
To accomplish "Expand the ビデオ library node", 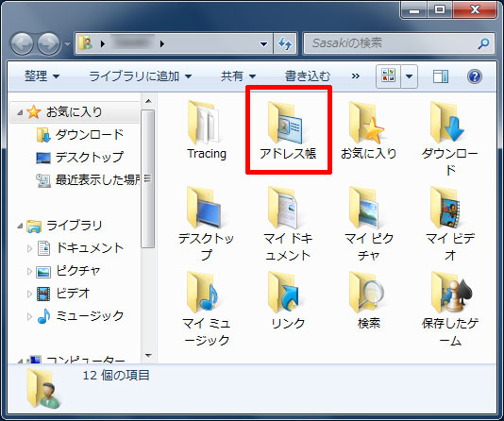I will tap(29, 294).
